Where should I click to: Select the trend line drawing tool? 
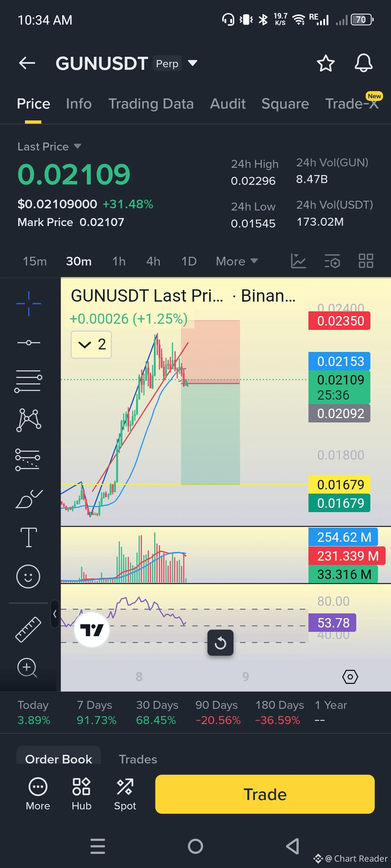[29, 342]
